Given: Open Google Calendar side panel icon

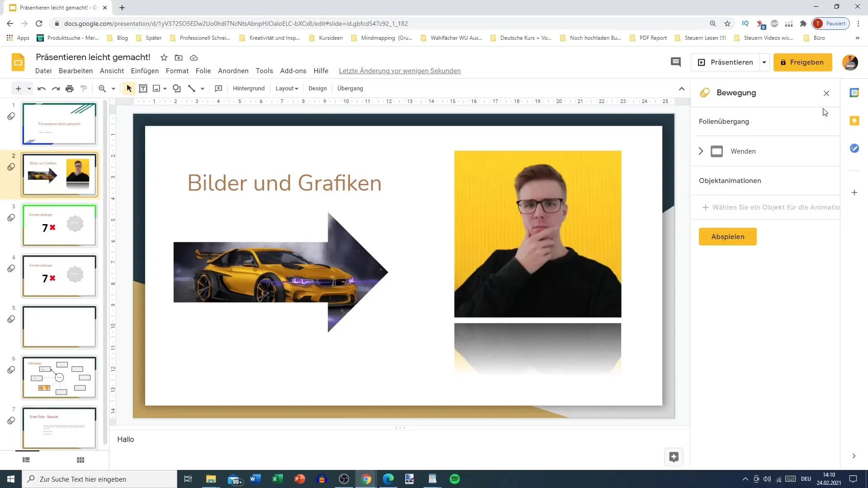Looking at the screenshot, I should point(854,93).
